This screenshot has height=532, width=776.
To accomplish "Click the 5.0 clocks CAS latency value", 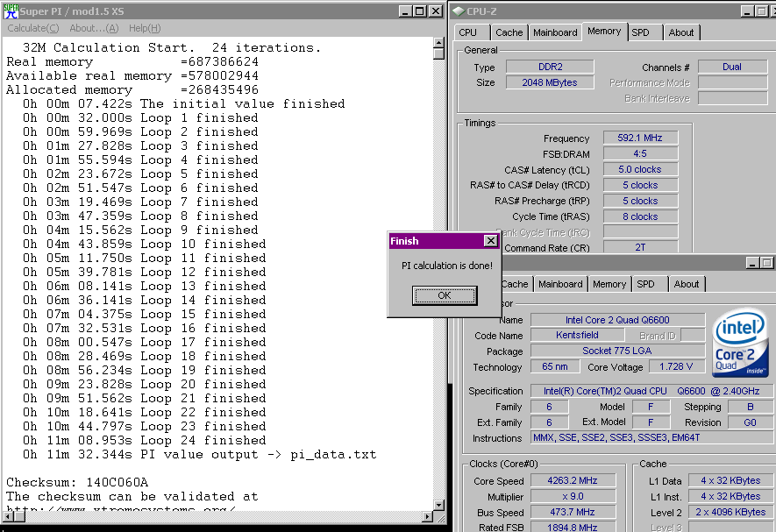I will point(640,169).
